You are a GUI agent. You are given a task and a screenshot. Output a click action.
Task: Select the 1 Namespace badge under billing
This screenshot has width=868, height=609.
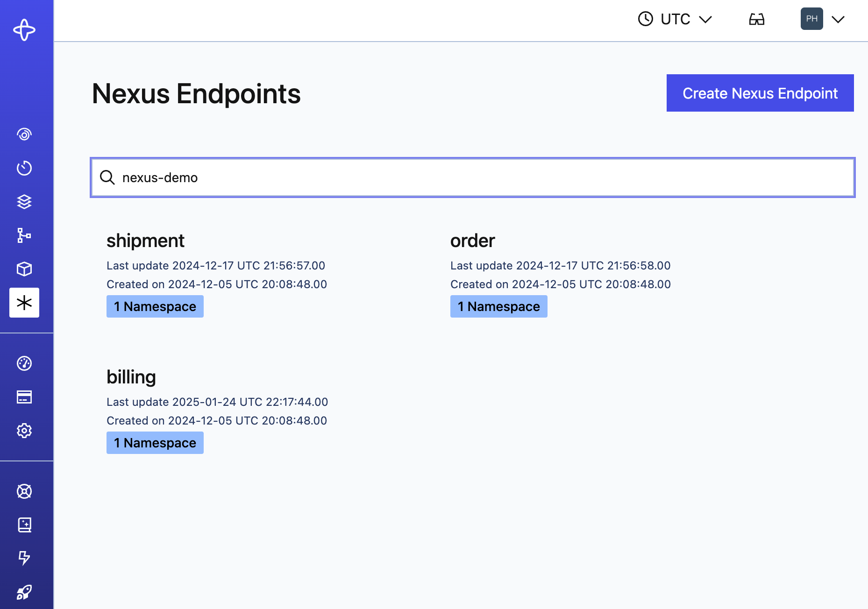[x=155, y=442]
